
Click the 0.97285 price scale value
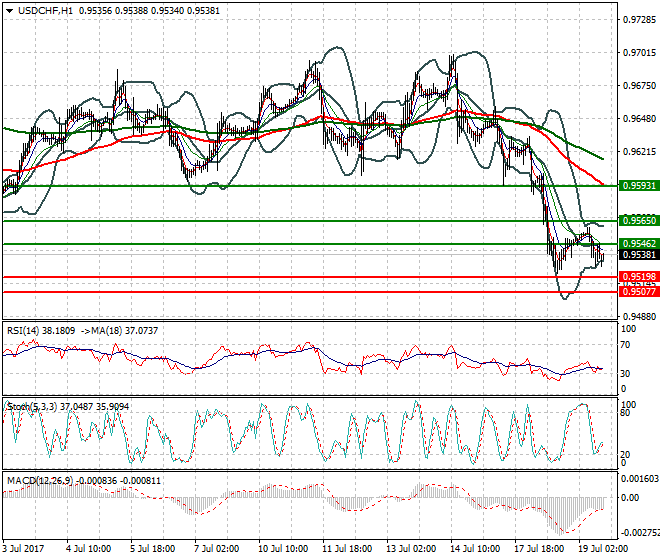[x=639, y=20]
